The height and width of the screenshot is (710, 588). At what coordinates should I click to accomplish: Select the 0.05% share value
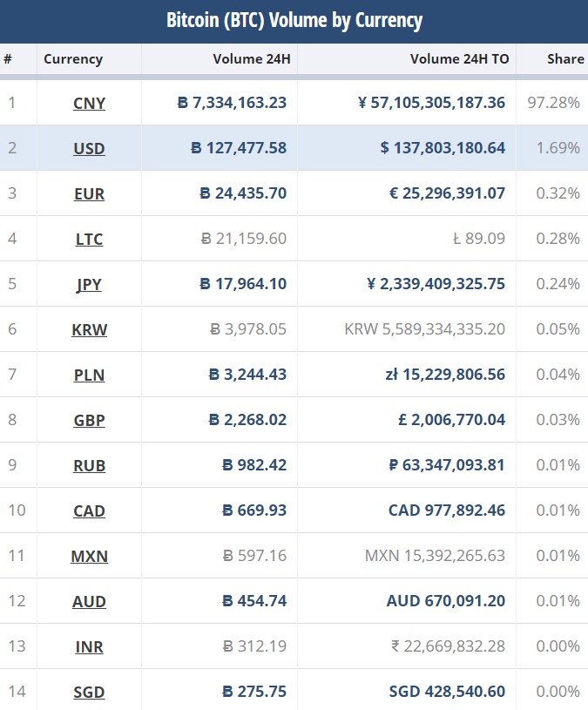(x=558, y=329)
